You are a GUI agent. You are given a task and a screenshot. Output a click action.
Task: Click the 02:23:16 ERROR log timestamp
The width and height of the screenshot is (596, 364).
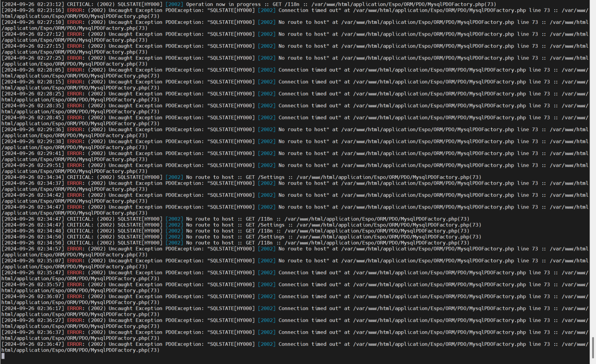(33, 11)
